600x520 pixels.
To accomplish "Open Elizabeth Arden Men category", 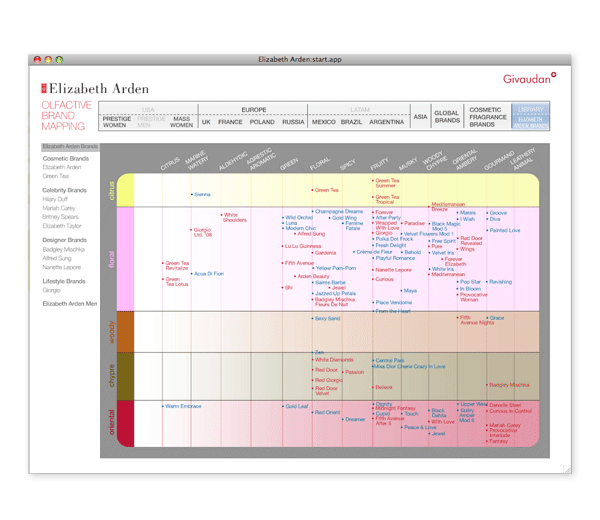I will tap(70, 304).
